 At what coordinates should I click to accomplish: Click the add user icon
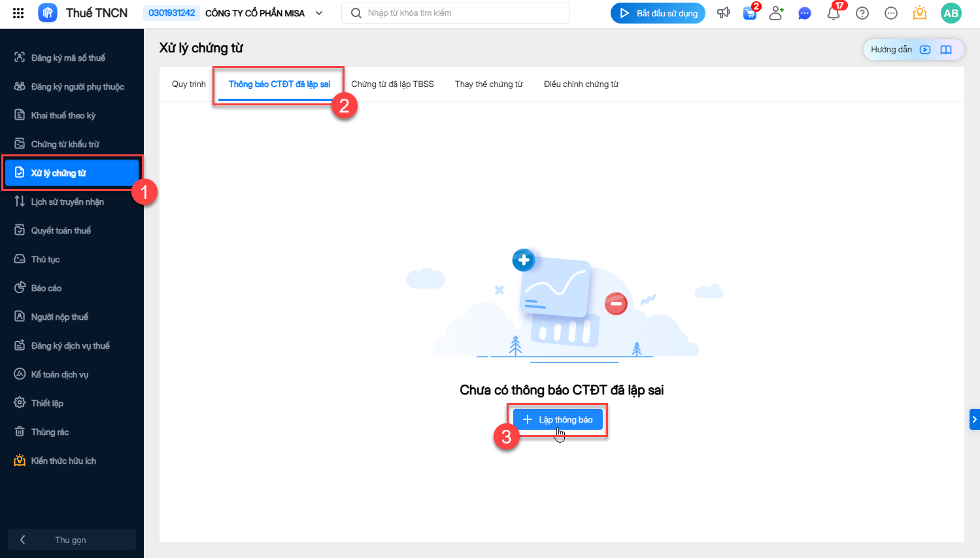click(x=776, y=13)
